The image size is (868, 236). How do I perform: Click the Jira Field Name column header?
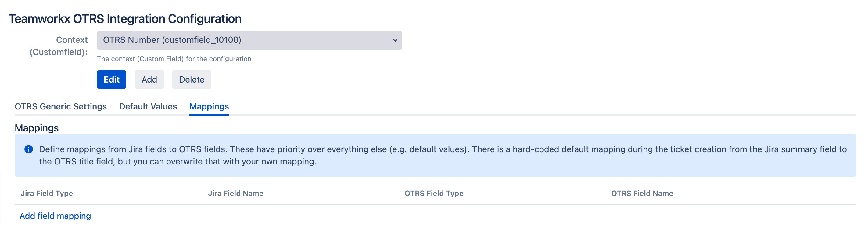click(x=235, y=194)
